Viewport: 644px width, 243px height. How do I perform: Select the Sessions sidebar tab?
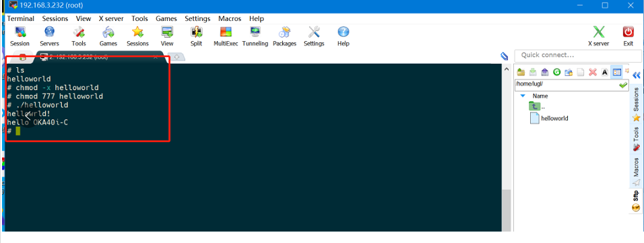tap(636, 104)
